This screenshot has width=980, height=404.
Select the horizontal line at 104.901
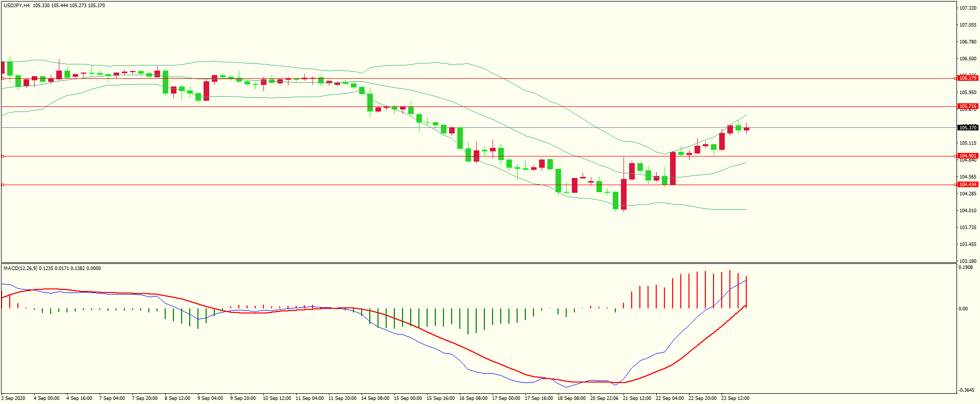[479, 156]
